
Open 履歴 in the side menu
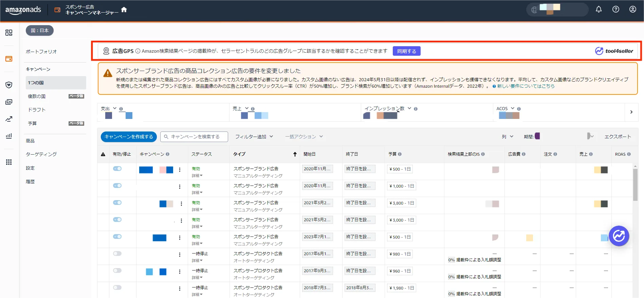[x=30, y=181]
